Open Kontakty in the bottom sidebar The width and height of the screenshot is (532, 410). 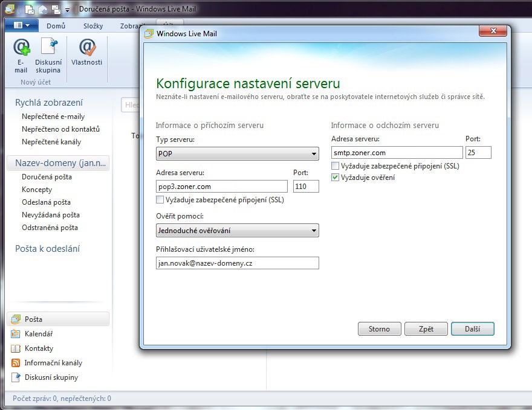click(x=39, y=348)
